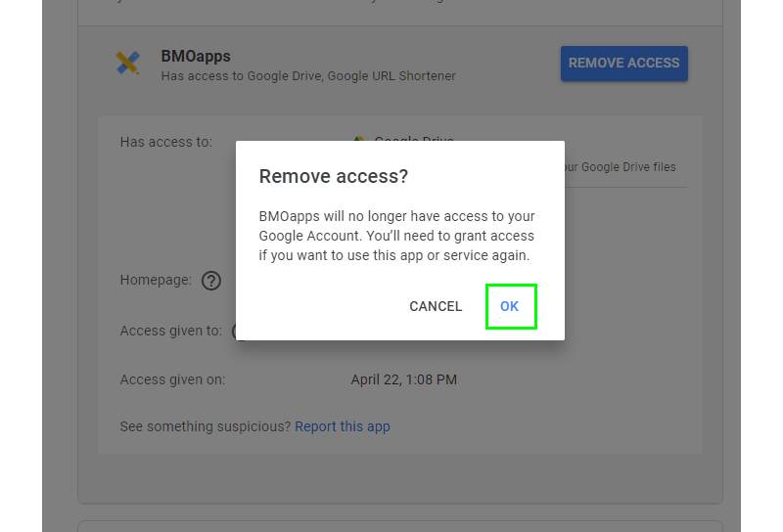
Task: Open the Homepage help question-mark icon
Action: (x=211, y=281)
